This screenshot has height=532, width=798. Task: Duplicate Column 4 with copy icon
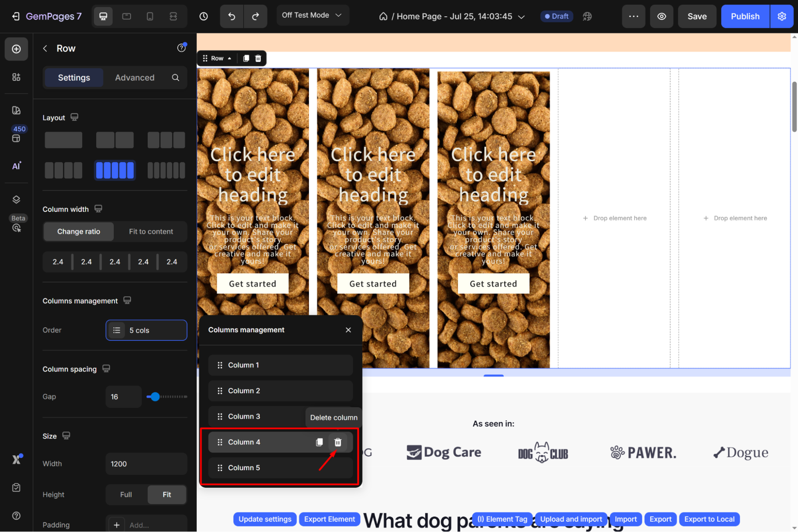(x=319, y=442)
